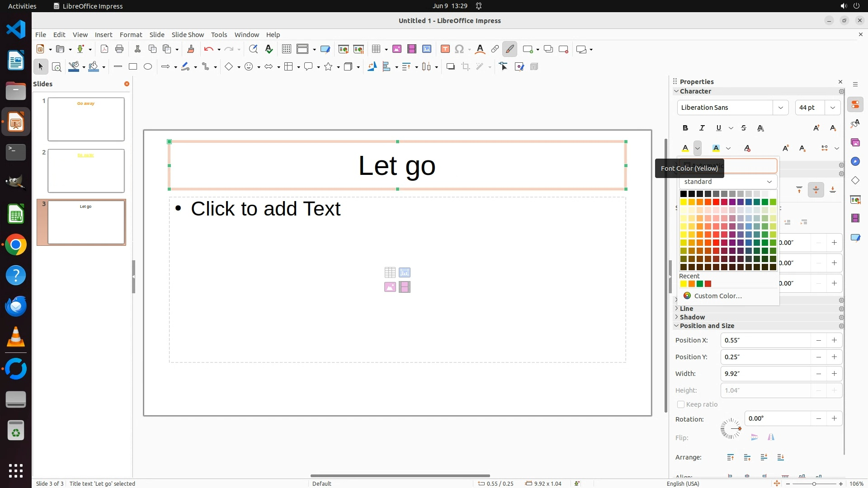Select the Rectangle shape tool
The width and height of the screenshot is (868, 488).
point(133,67)
